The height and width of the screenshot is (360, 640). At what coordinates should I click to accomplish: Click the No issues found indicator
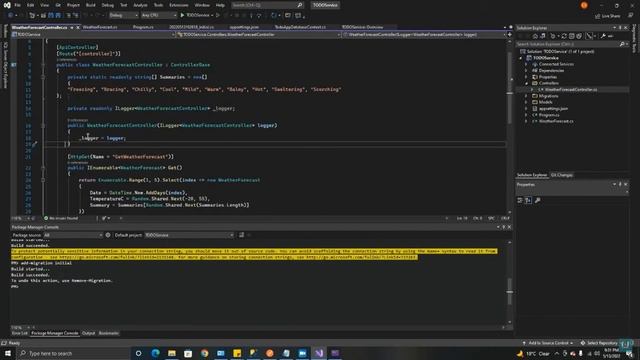point(61,218)
